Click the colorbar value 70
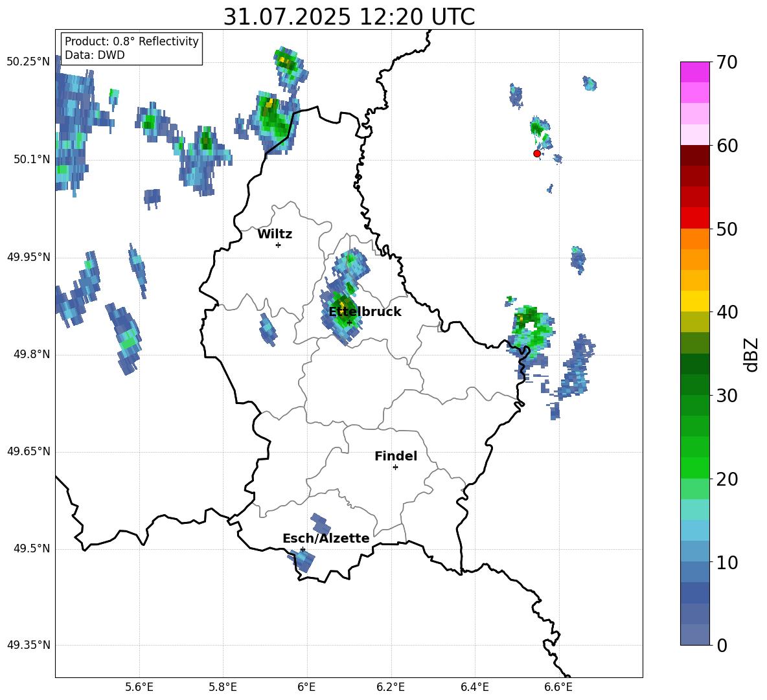The height and width of the screenshot is (700, 767). [727, 63]
